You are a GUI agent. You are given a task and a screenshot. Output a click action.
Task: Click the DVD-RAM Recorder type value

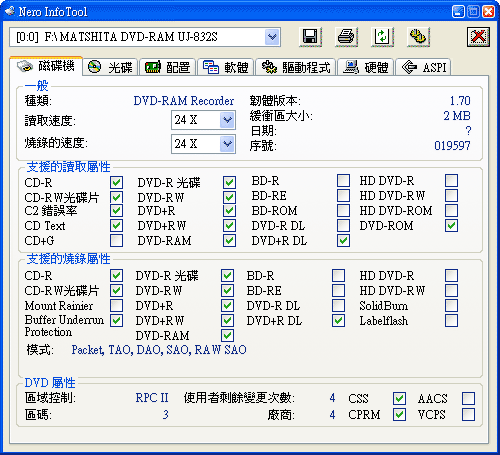click(184, 101)
